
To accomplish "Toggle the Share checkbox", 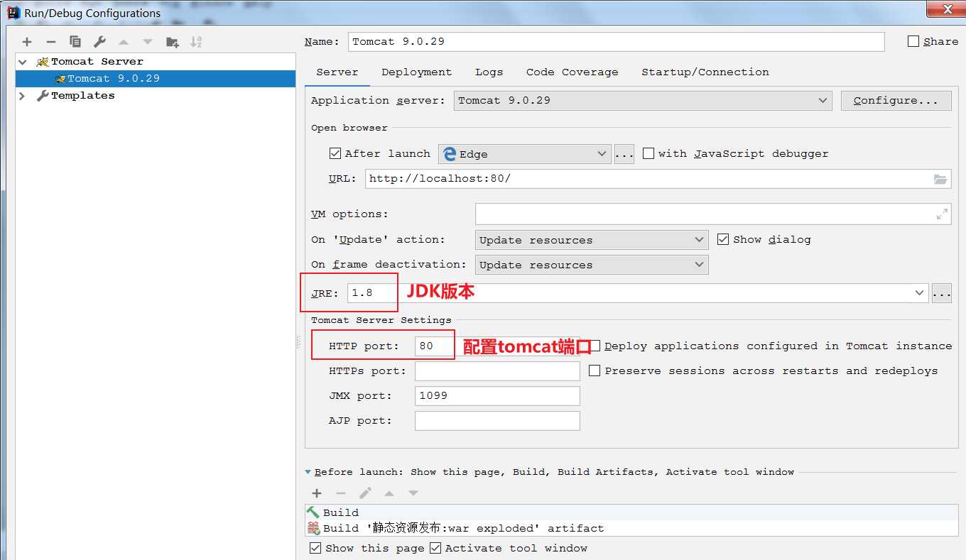I will click(913, 41).
